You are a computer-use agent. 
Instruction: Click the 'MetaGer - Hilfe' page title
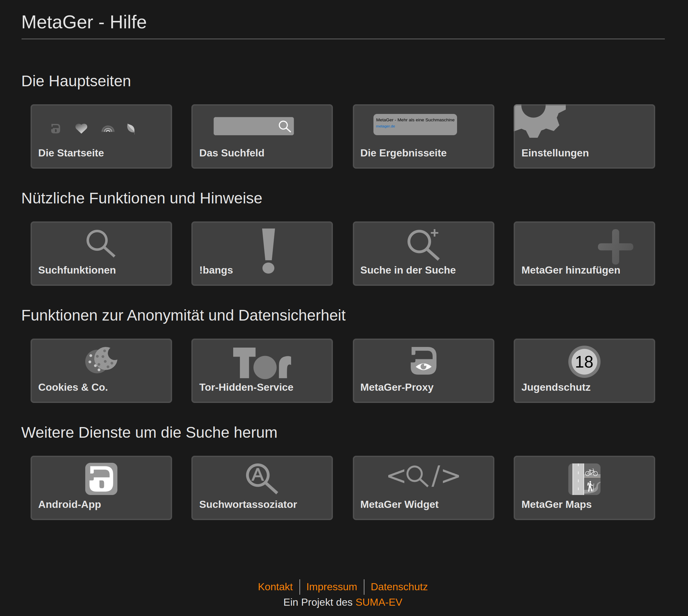coord(84,22)
